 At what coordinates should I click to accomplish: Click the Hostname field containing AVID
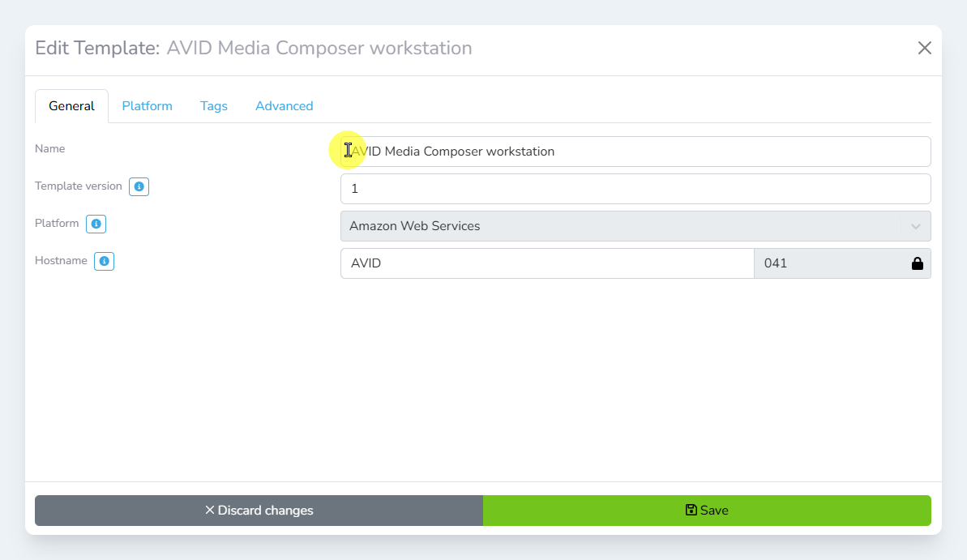click(547, 263)
